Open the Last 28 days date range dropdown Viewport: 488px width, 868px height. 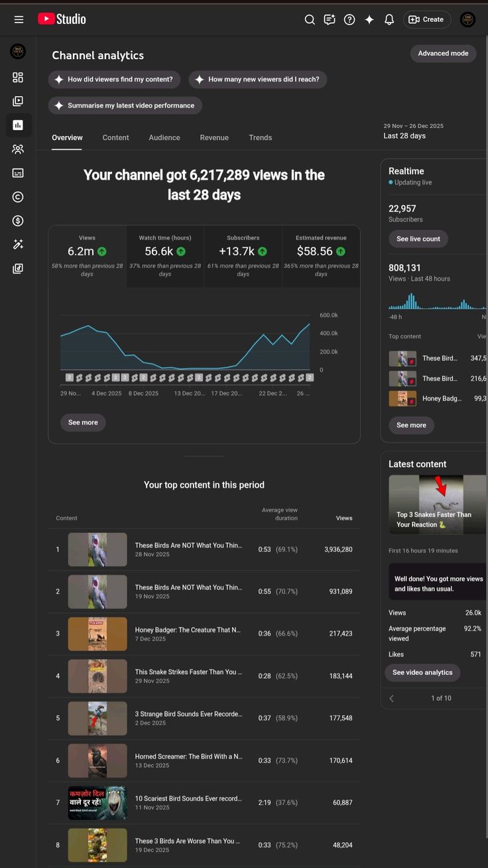point(414,131)
